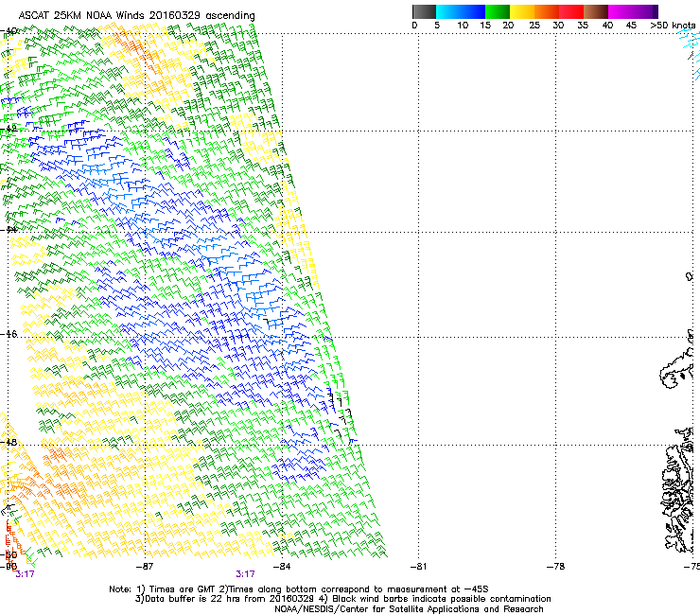Click the 'Data buffer is 22 hrs' note line
Screen dimensions: 700x615
[x=342, y=599]
